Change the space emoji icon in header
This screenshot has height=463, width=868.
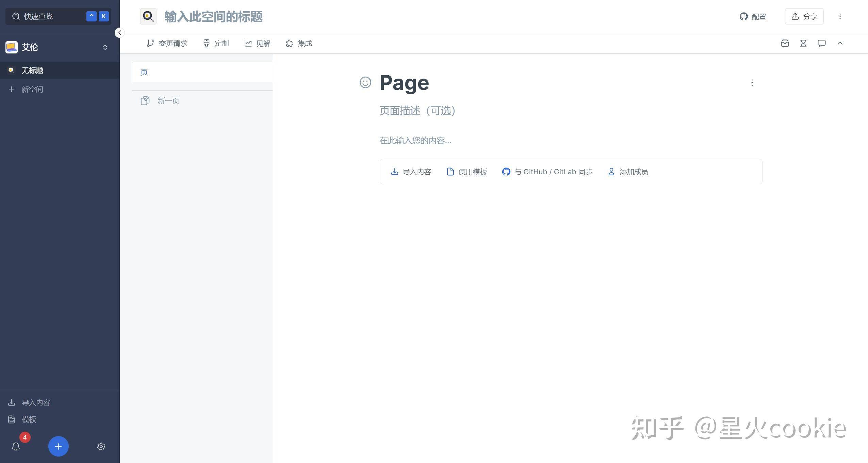click(x=148, y=16)
